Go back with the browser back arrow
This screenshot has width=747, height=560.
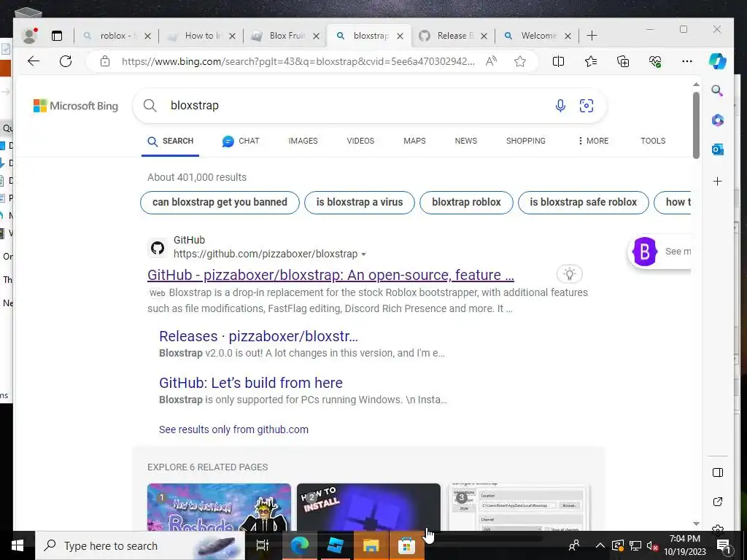[x=34, y=61]
